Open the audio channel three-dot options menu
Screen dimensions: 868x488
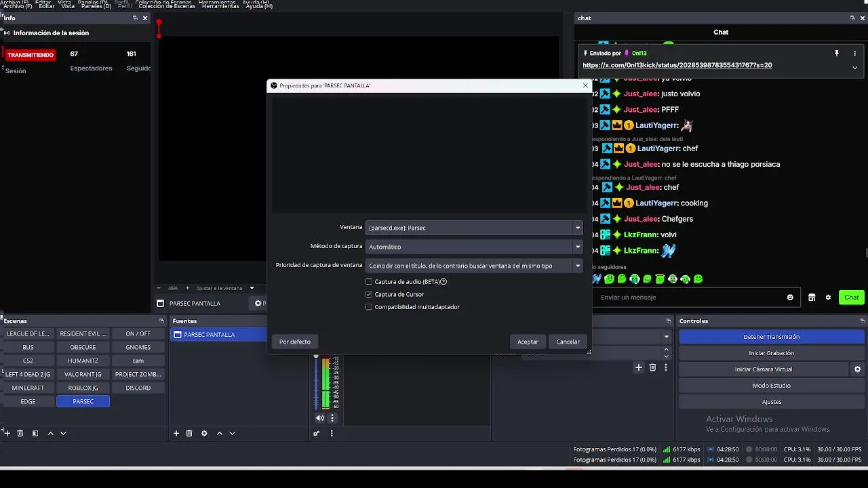coord(332,418)
